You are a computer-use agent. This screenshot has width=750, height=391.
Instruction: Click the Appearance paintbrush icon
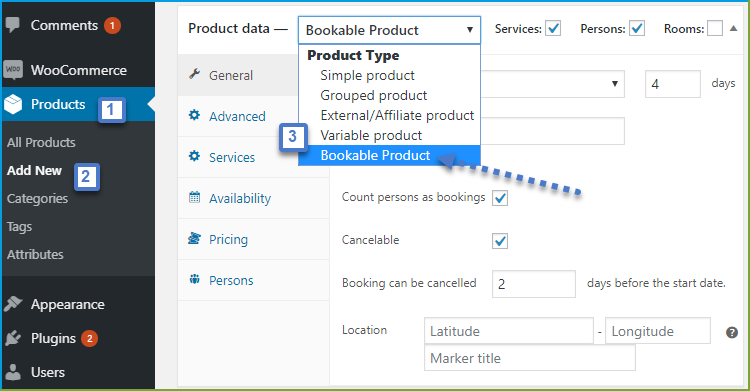point(13,304)
